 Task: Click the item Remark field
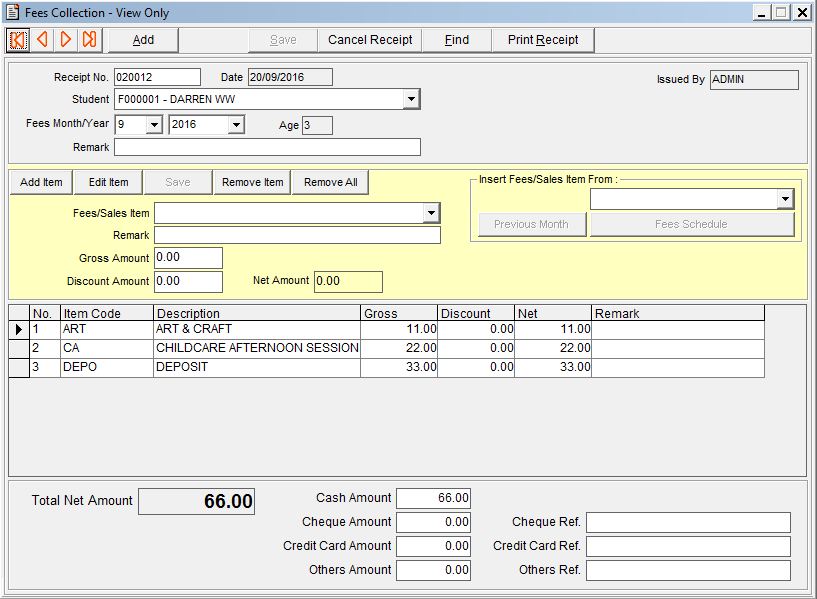pyautogui.click(x=298, y=235)
